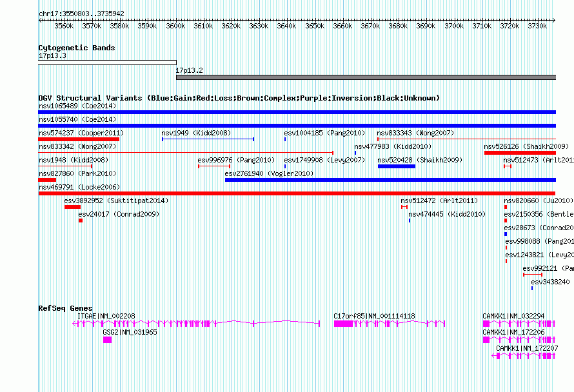The height and width of the screenshot is (392, 574).
Task: Open the nsv469791 (Locke2006) loss variant
Action: tap(297, 193)
